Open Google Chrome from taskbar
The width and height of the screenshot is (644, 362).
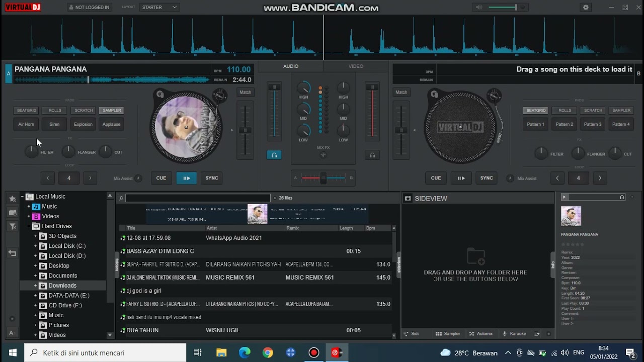(x=268, y=353)
